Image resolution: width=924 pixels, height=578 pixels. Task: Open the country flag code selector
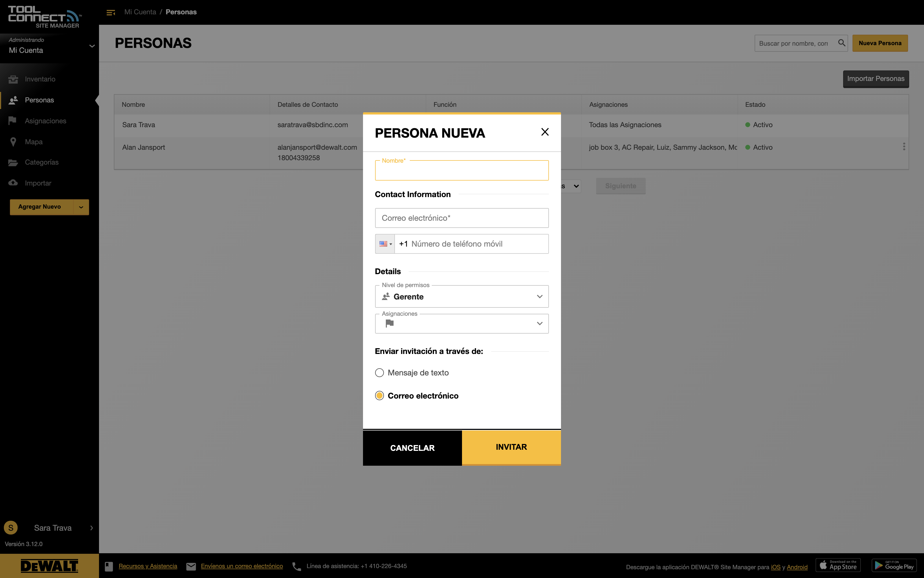point(385,244)
